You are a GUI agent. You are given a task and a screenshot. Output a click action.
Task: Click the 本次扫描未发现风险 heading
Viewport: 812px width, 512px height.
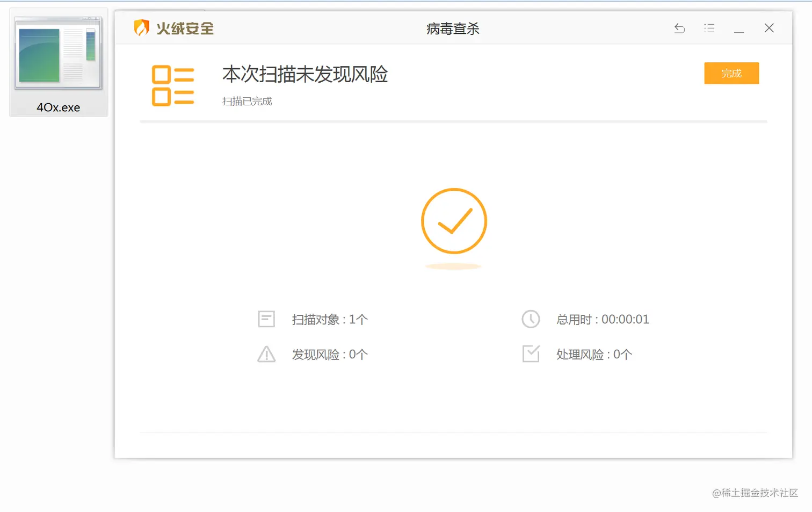coord(305,74)
